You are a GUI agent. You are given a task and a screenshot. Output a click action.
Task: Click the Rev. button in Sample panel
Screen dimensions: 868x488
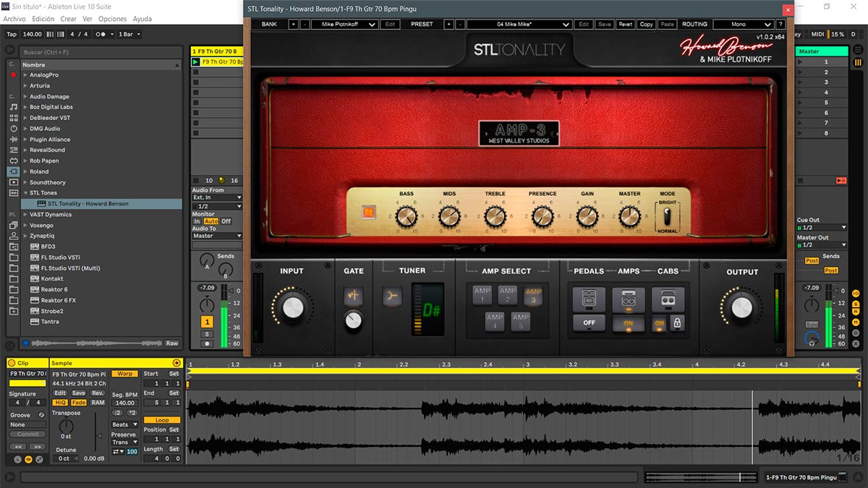point(98,393)
